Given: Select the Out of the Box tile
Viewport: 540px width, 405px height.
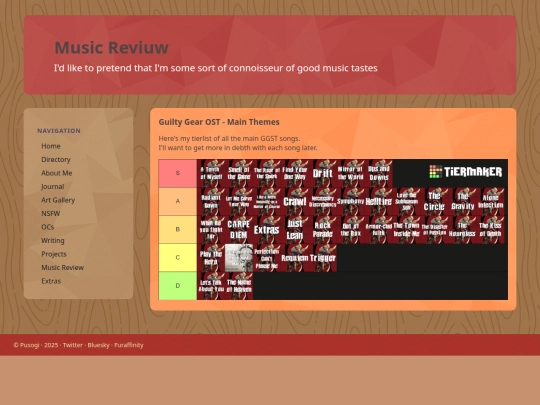Looking at the screenshot, I should coord(351,230).
